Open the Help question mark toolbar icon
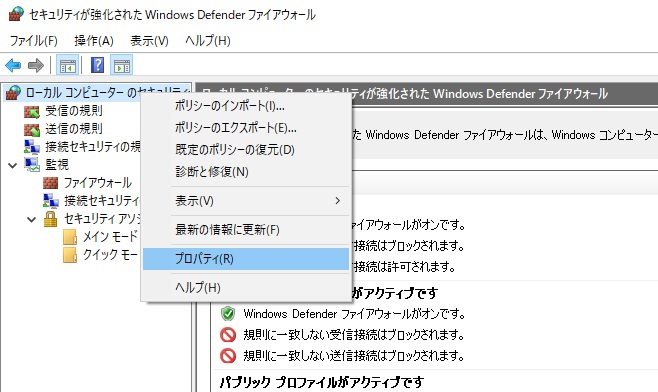658x392 pixels. pyautogui.click(x=97, y=65)
